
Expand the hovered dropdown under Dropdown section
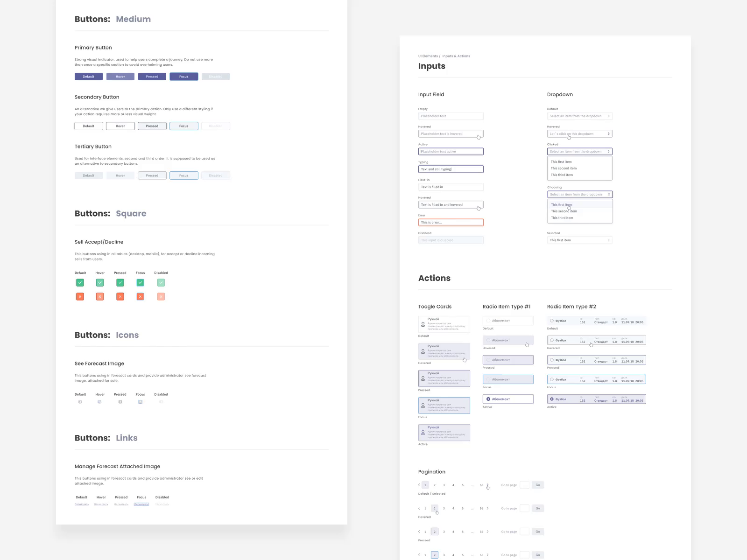tap(579, 133)
